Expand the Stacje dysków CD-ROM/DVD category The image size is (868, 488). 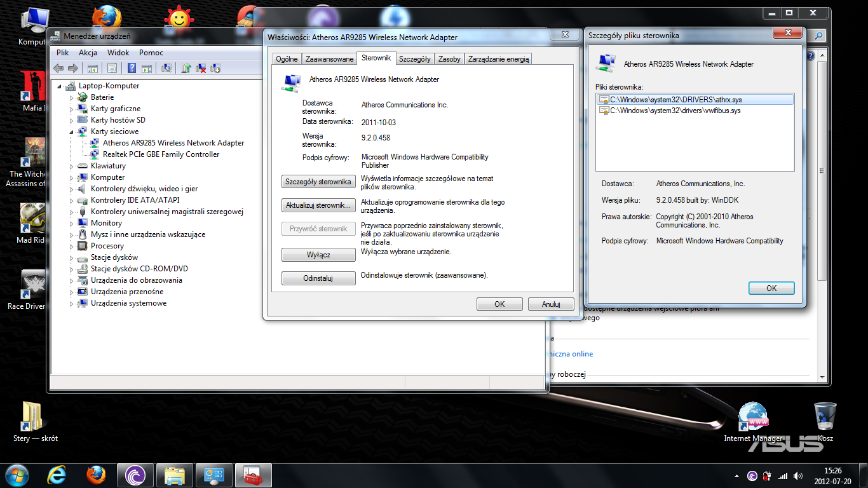(72, 269)
